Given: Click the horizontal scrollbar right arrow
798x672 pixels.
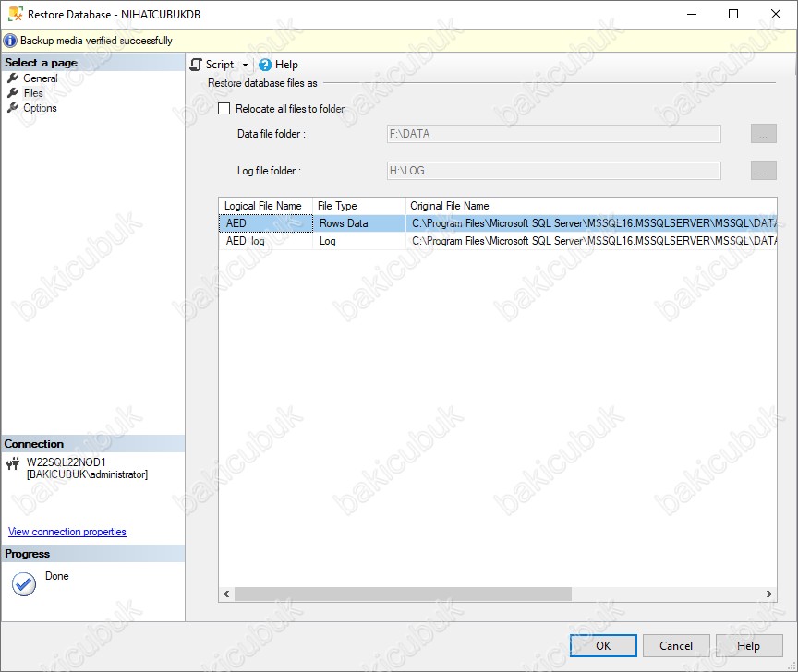Looking at the screenshot, I should click(x=769, y=594).
